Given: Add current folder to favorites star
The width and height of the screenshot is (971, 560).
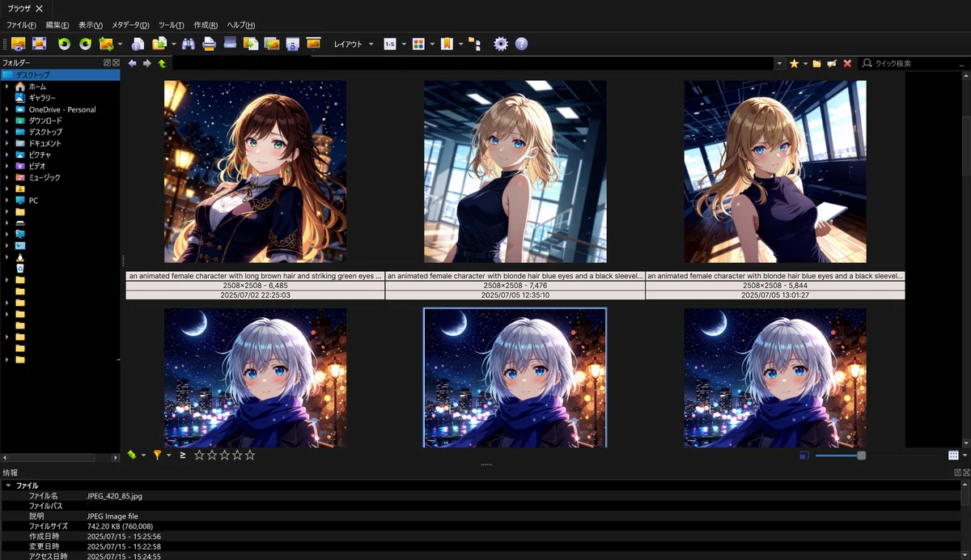Looking at the screenshot, I should (794, 63).
